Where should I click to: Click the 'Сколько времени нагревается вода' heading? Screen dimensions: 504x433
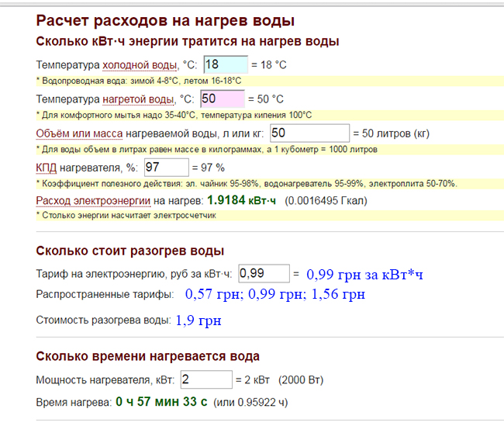pos(147,356)
